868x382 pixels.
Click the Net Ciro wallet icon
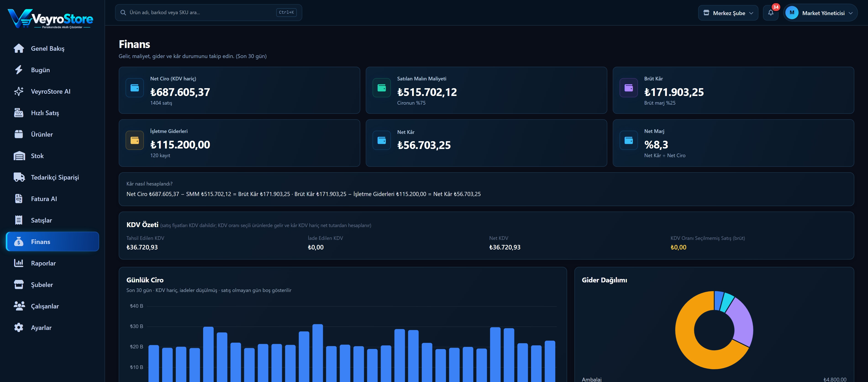point(135,88)
